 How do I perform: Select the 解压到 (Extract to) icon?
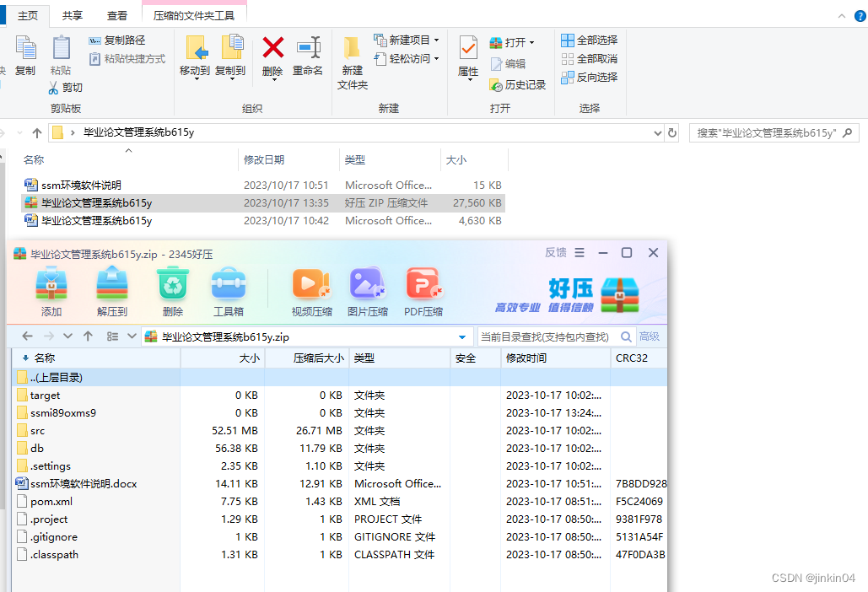click(111, 287)
